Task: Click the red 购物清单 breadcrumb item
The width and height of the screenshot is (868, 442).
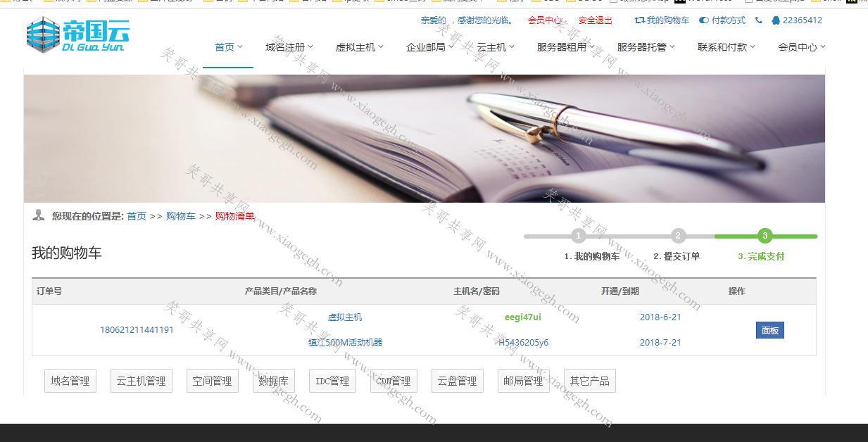Action: (x=235, y=216)
